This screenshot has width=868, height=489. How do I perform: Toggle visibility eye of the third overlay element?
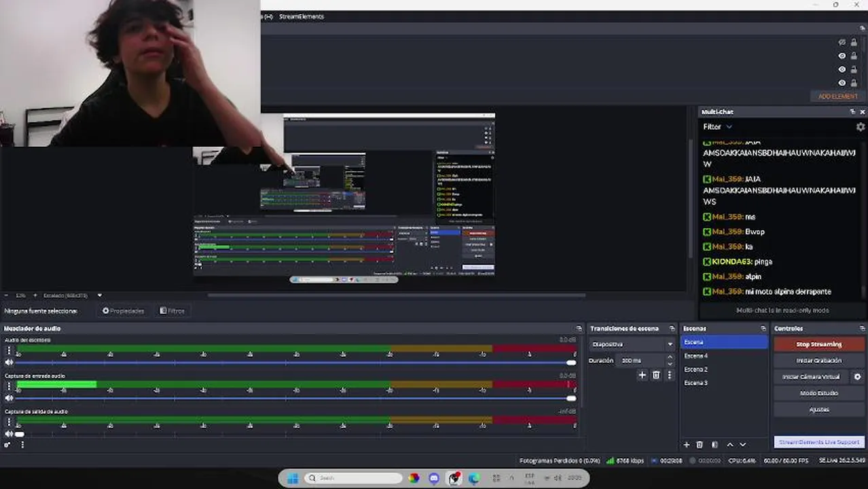[842, 69]
